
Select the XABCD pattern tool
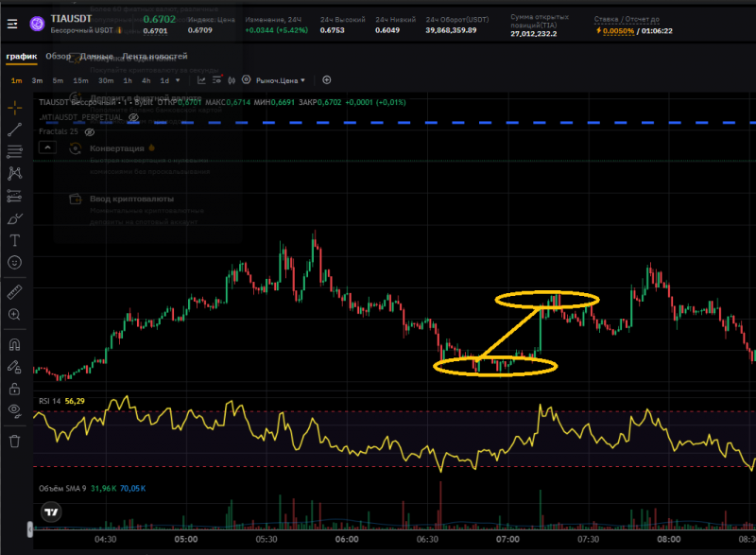14,174
